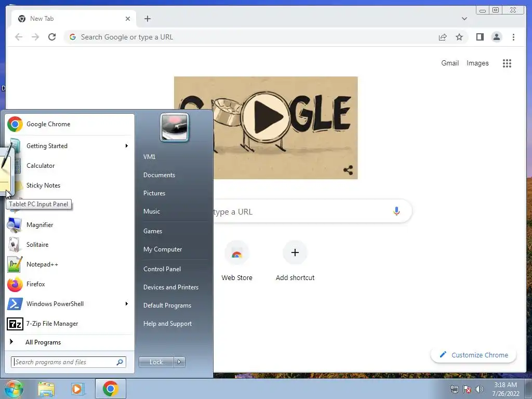
Task: Open File Explorer from the taskbar
Action: click(46, 389)
